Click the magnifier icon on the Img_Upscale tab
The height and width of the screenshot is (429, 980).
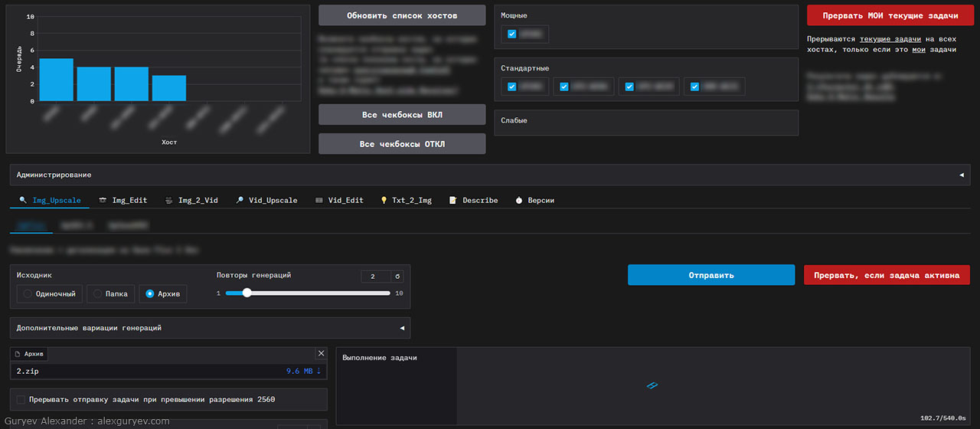pyautogui.click(x=23, y=200)
